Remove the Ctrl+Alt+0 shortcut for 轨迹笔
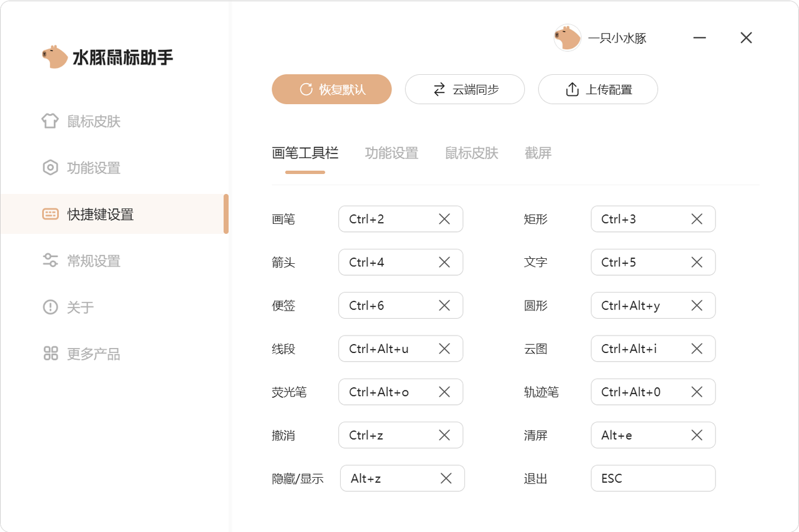 pos(697,392)
